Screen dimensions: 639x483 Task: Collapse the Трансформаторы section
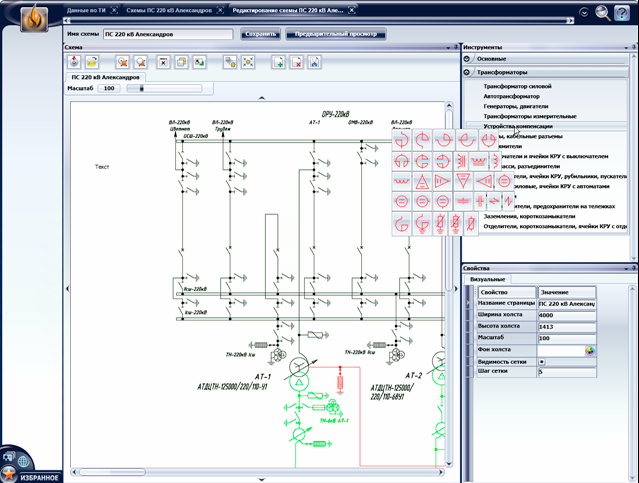pyautogui.click(x=469, y=72)
